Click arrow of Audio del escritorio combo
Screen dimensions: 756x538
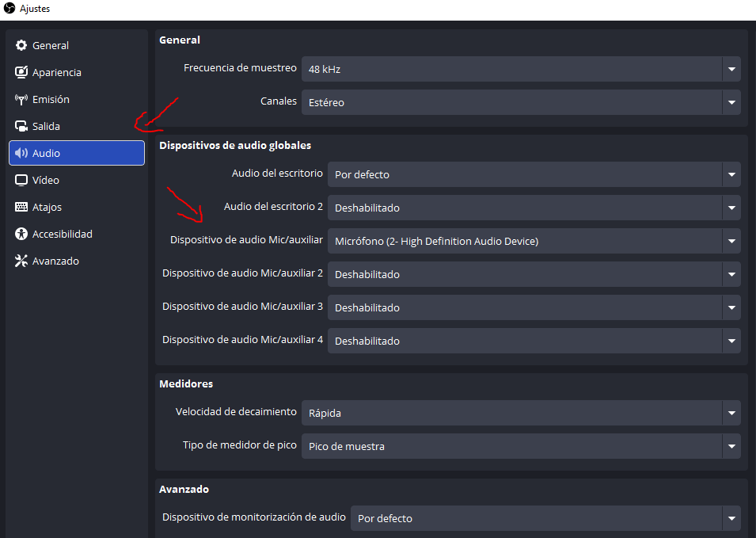click(x=731, y=174)
